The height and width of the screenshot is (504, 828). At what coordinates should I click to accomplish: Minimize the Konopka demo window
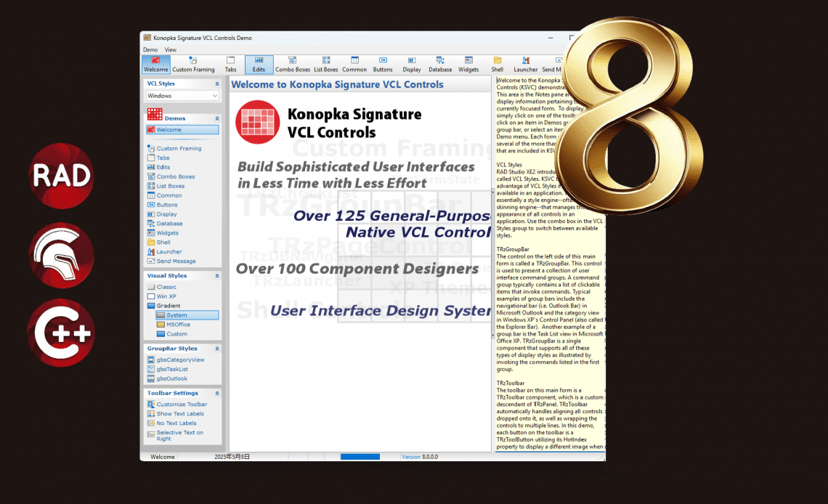click(x=551, y=38)
